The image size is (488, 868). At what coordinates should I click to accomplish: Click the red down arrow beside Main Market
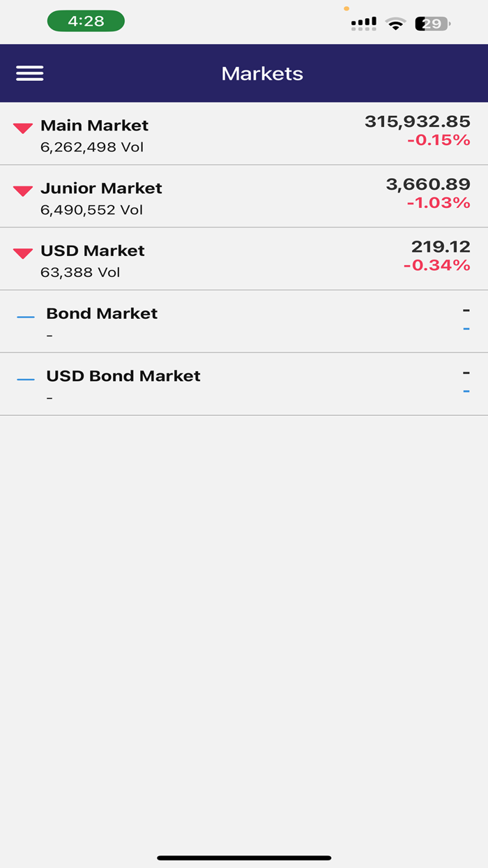click(22, 127)
